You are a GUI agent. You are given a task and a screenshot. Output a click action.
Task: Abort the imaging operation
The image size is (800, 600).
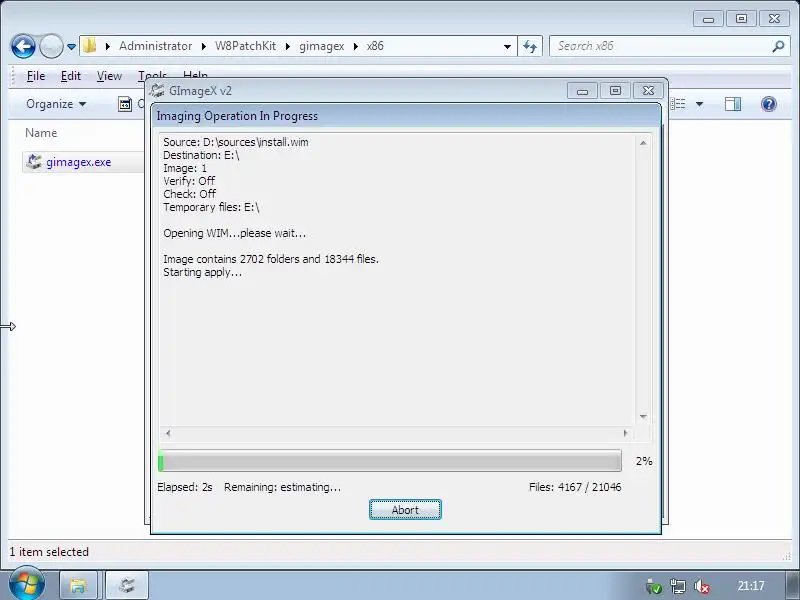click(x=405, y=510)
